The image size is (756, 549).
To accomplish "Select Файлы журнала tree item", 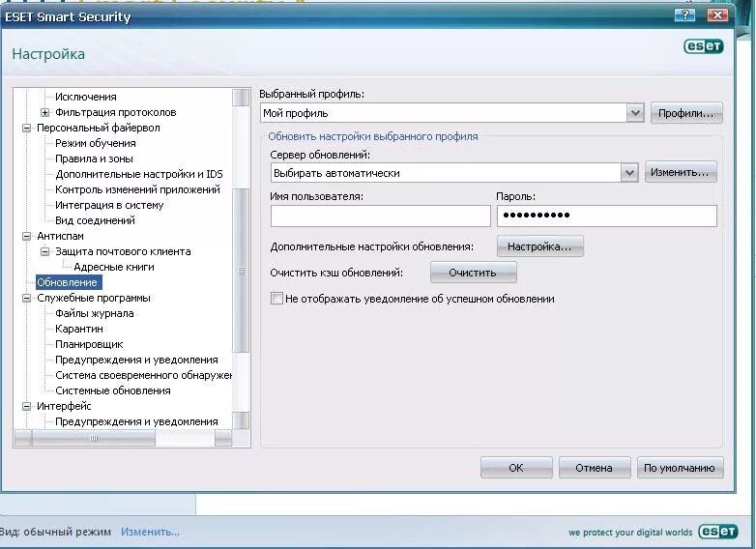I will click(95, 313).
